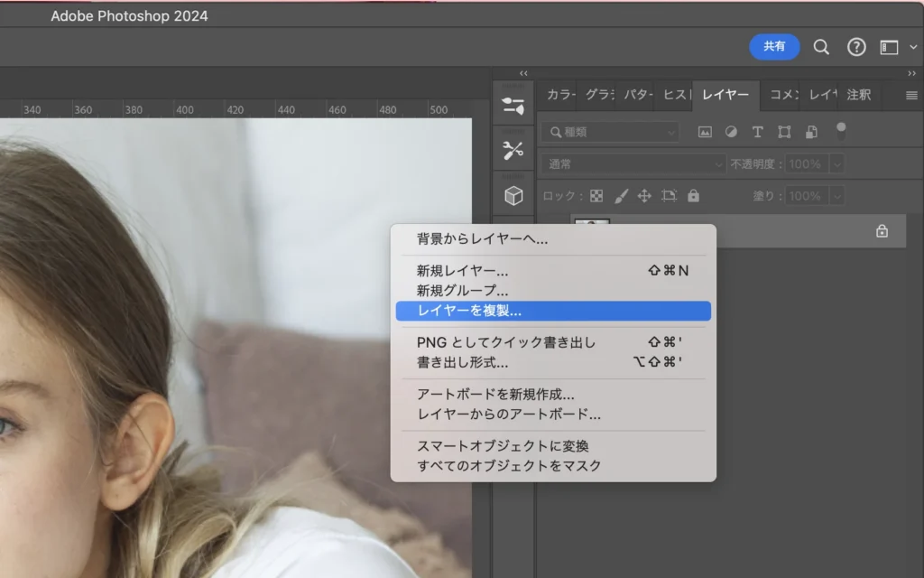The height and width of the screenshot is (578, 924).
Task: Filter layers by adjustment layer icon
Action: coord(731,132)
